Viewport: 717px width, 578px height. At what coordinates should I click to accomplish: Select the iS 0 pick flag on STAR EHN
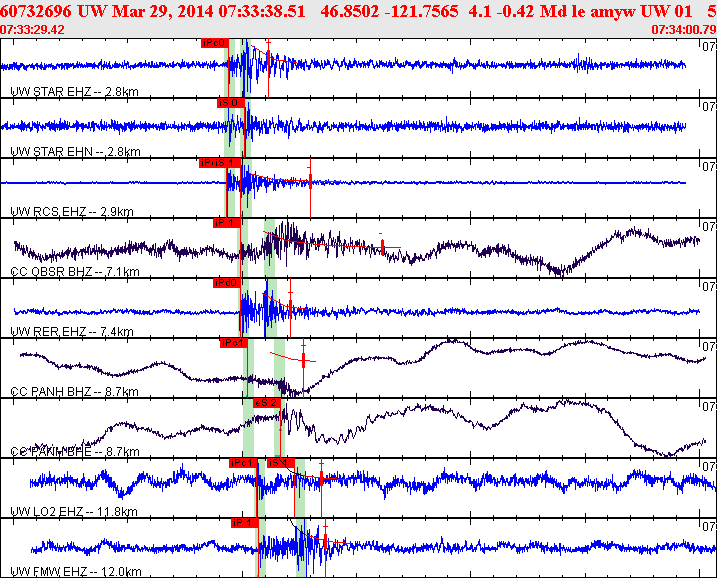point(230,103)
